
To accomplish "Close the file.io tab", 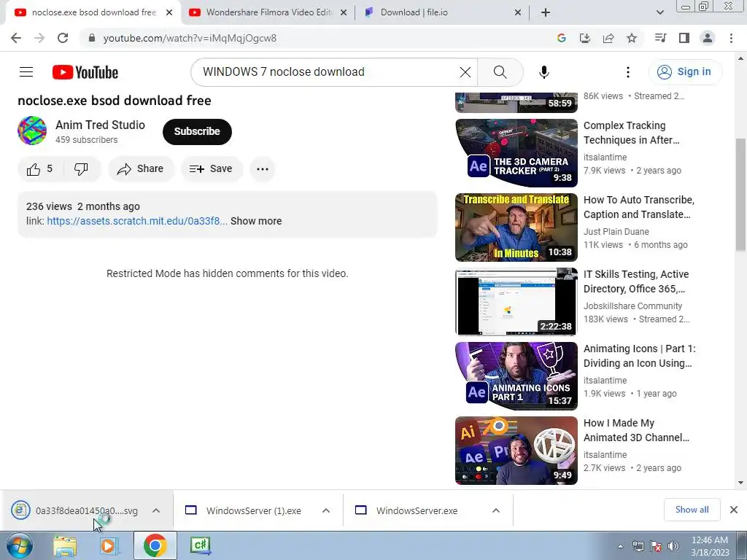I will point(518,13).
